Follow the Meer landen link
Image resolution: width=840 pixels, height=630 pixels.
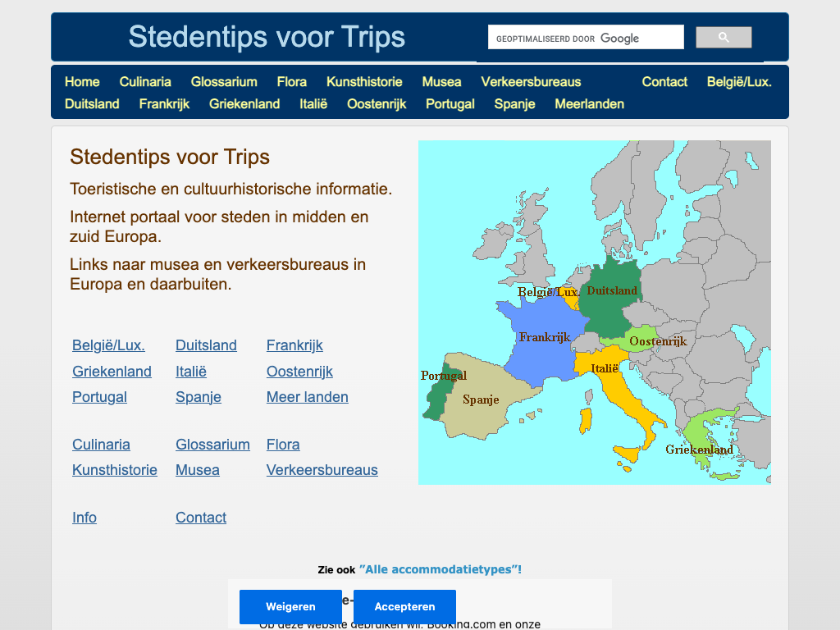(308, 397)
